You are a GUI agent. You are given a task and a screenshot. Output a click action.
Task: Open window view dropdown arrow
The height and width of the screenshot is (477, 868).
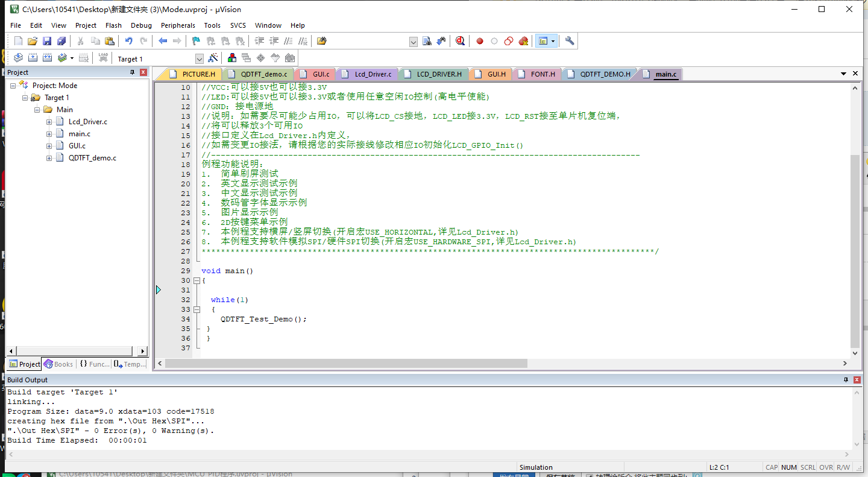[x=553, y=41]
